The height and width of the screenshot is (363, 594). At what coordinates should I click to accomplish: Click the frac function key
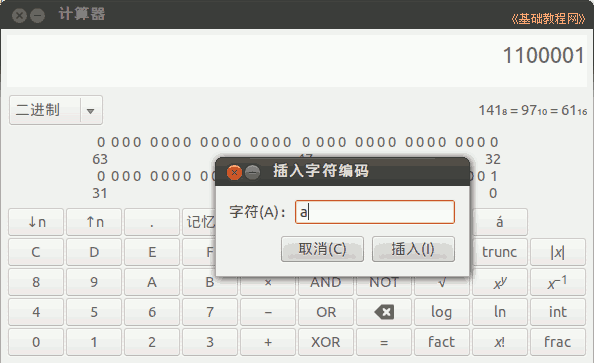coord(558,342)
